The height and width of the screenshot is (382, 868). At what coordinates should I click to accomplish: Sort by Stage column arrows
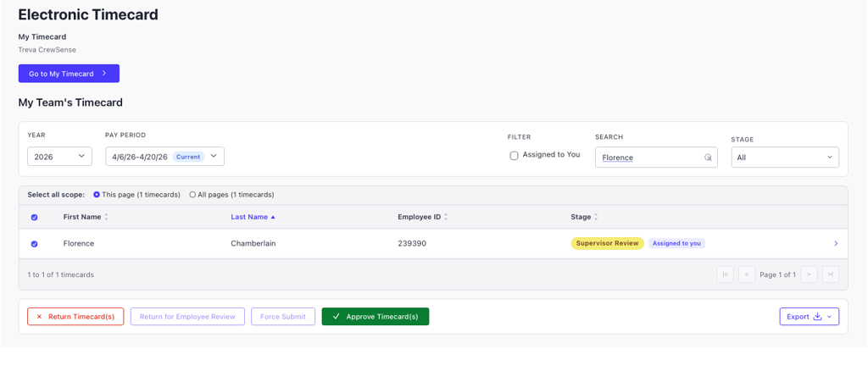pyautogui.click(x=596, y=218)
